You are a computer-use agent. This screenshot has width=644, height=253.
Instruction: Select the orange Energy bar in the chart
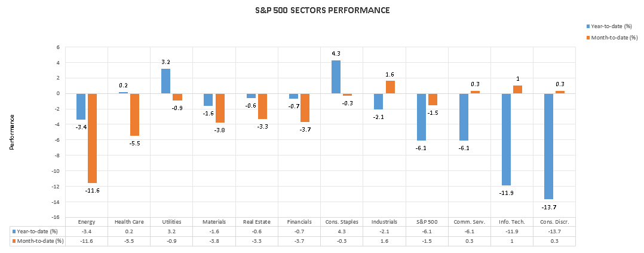click(92, 138)
